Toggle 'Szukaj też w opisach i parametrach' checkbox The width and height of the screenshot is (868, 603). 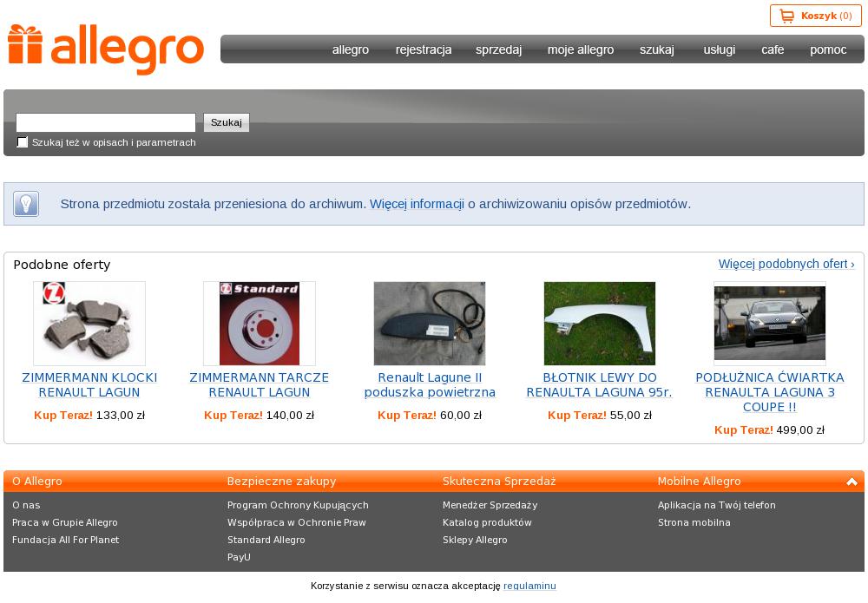click(x=23, y=142)
